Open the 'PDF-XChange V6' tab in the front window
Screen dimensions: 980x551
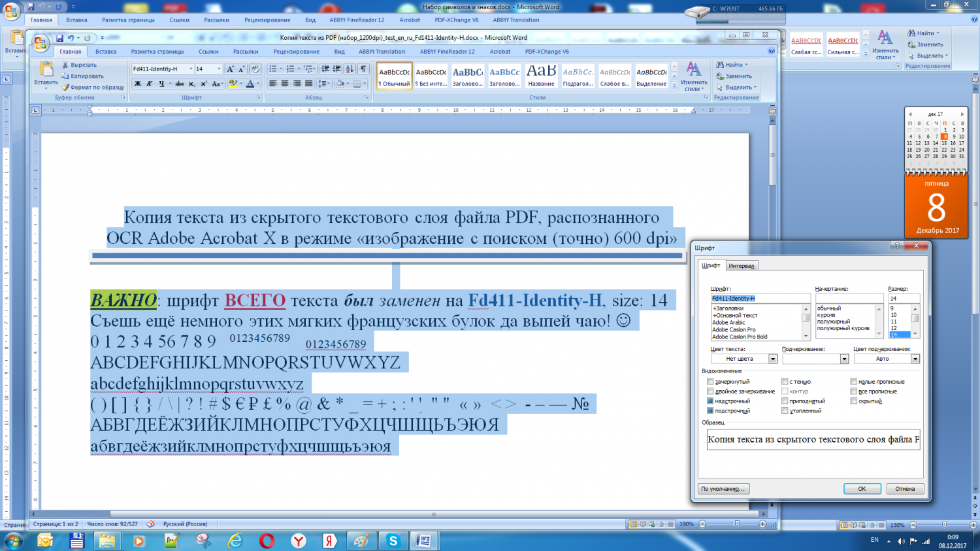[547, 52]
